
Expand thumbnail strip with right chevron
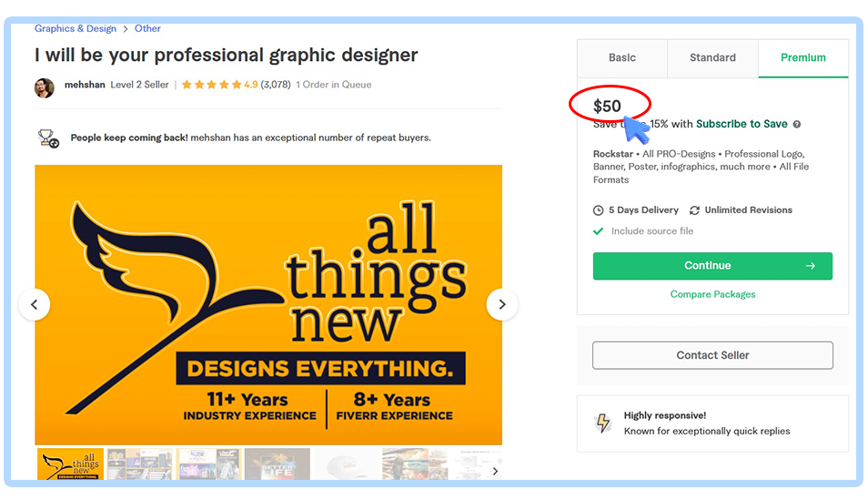pos(495,471)
